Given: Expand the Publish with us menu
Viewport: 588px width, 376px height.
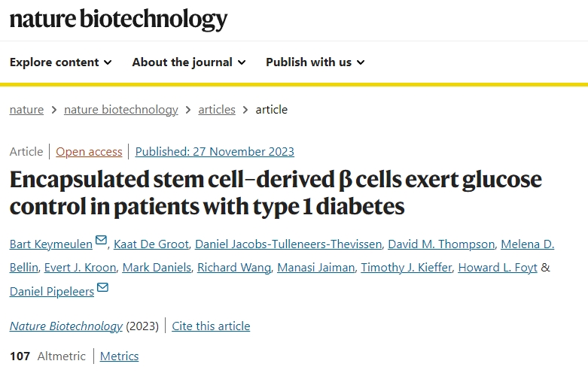Looking at the screenshot, I should pos(315,62).
